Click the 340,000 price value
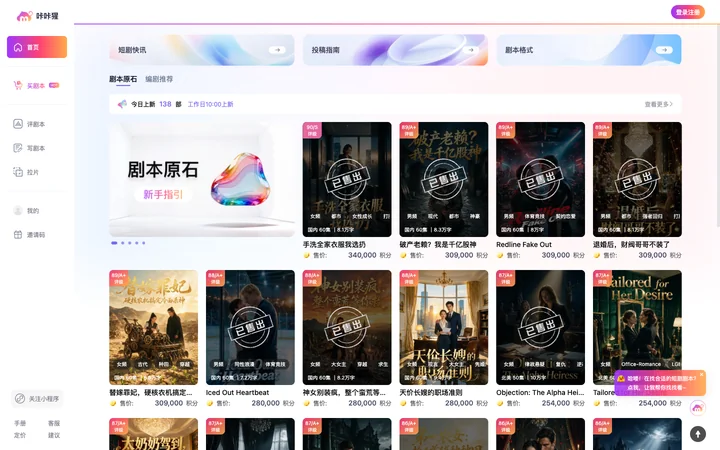Screen dimensions: 720x450 coord(362,255)
